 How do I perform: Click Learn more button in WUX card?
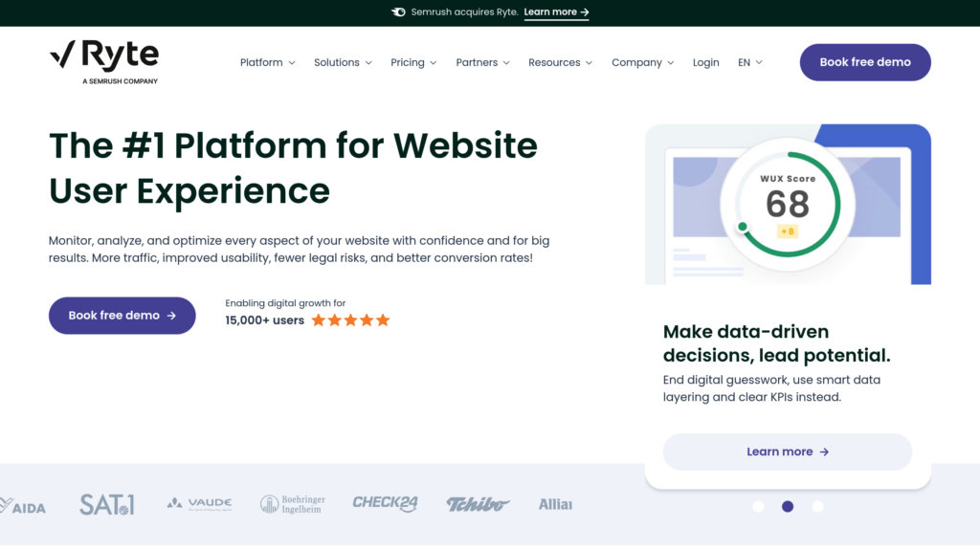point(788,452)
